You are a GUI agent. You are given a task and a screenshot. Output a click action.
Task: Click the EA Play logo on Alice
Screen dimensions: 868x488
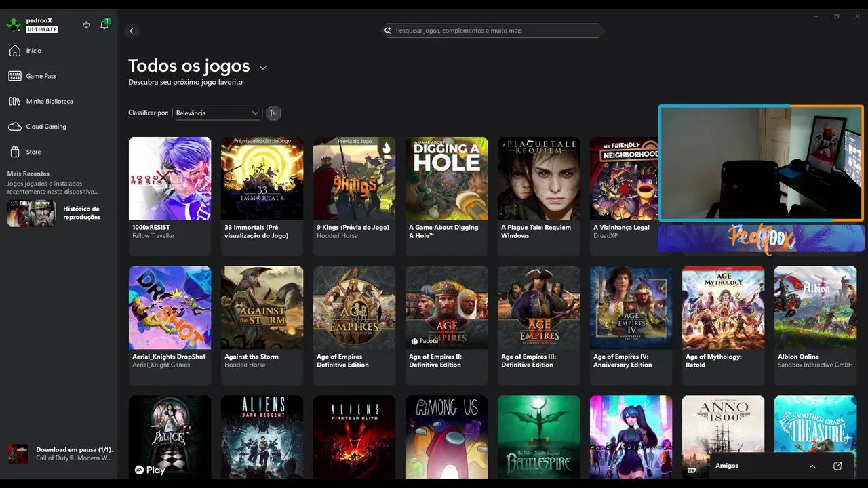pos(150,470)
